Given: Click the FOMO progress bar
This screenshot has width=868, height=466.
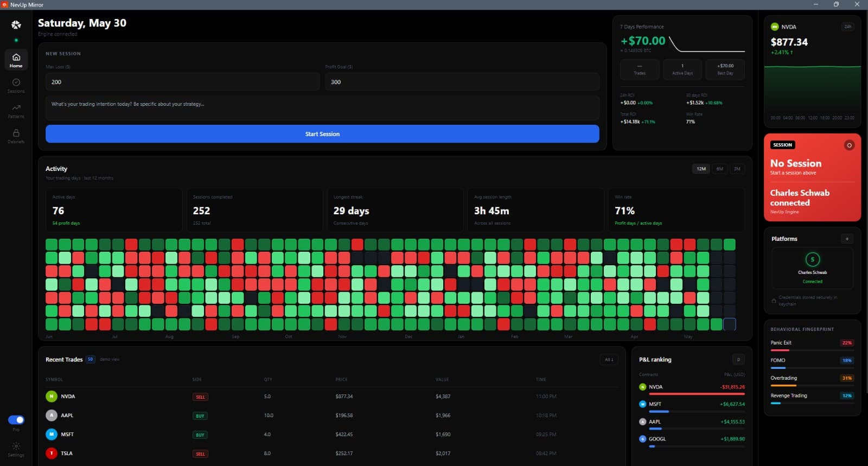Looking at the screenshot, I should click(812, 368).
